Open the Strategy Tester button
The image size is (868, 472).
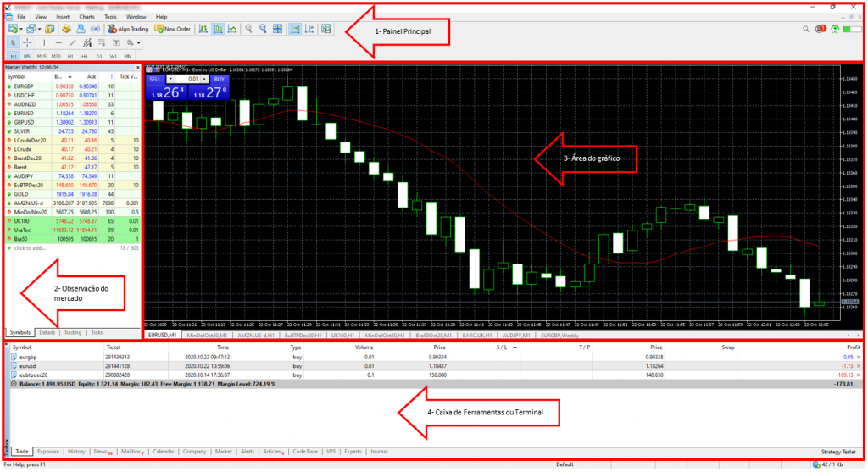(x=838, y=452)
